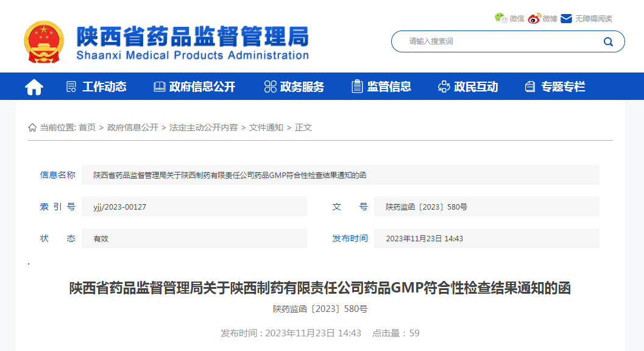Click the 索引号 label
Viewport: 644px width, 351px height.
pos(57,207)
